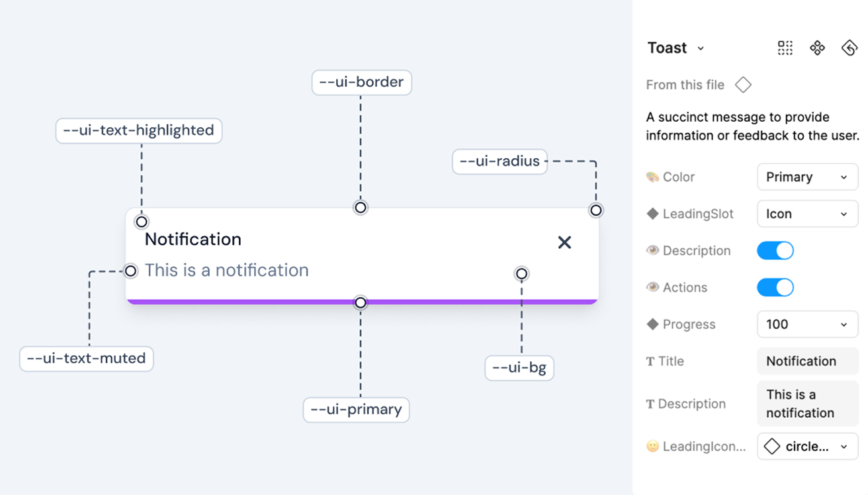
Task: Click the Title field containing Notification
Action: (x=807, y=361)
